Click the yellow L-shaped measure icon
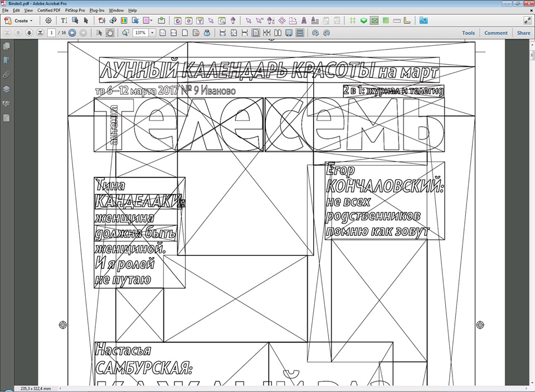Viewport: 535px width, 392px height. [407, 21]
